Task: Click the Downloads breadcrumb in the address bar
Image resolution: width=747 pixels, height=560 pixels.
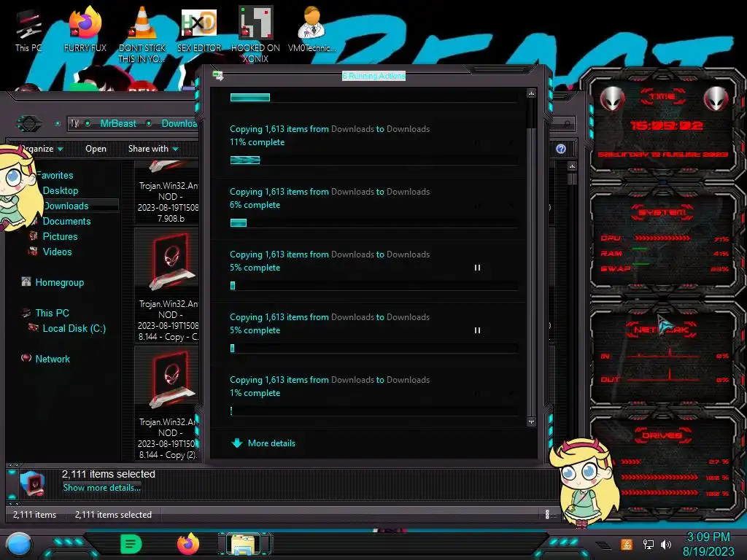Action: [179, 124]
